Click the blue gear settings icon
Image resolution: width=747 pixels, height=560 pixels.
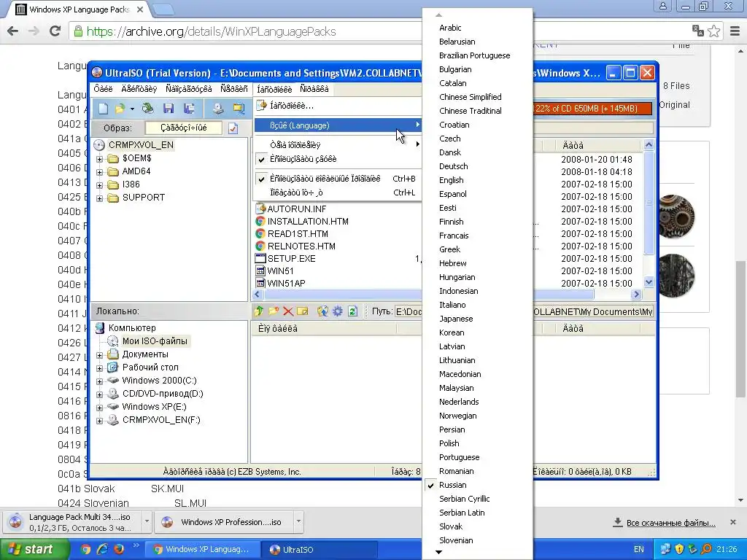point(337,311)
